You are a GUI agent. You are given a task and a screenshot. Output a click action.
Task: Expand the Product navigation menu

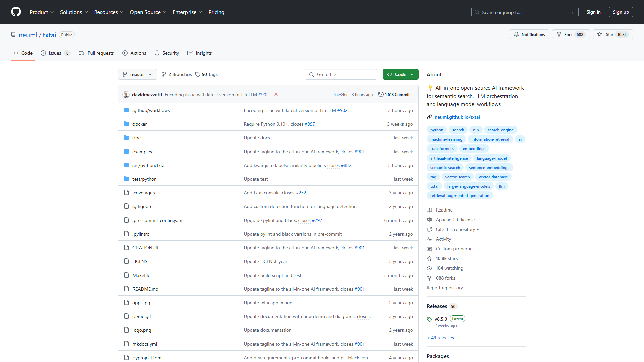42,12
